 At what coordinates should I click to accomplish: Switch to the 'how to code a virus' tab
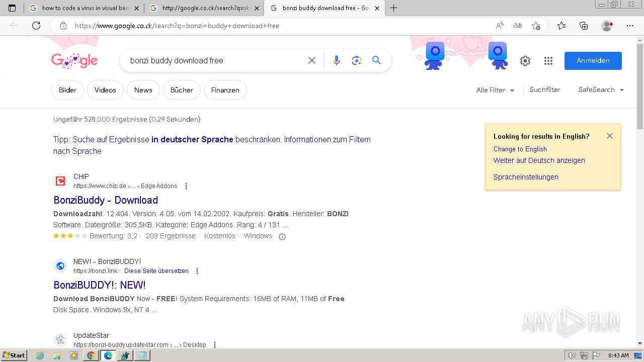click(83, 8)
